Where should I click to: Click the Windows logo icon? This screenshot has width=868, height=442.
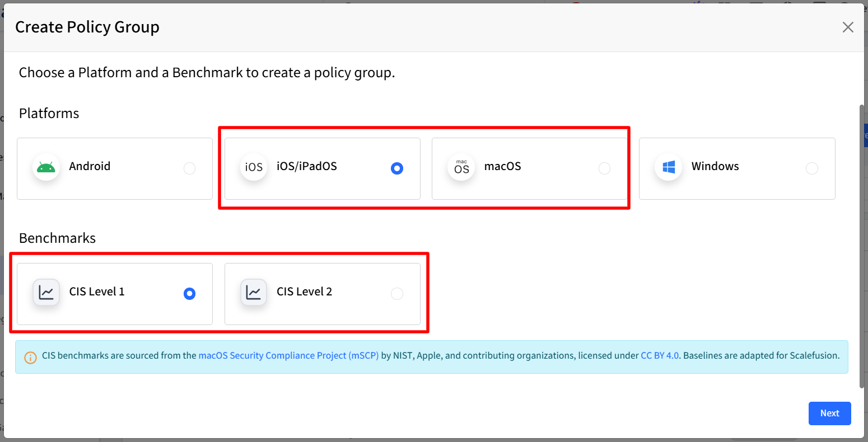669,167
